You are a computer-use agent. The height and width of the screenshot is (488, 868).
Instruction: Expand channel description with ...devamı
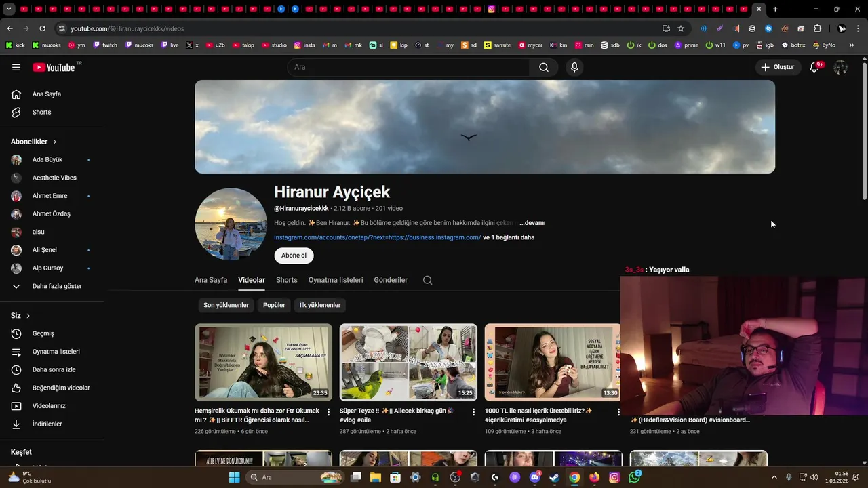[532, 223]
